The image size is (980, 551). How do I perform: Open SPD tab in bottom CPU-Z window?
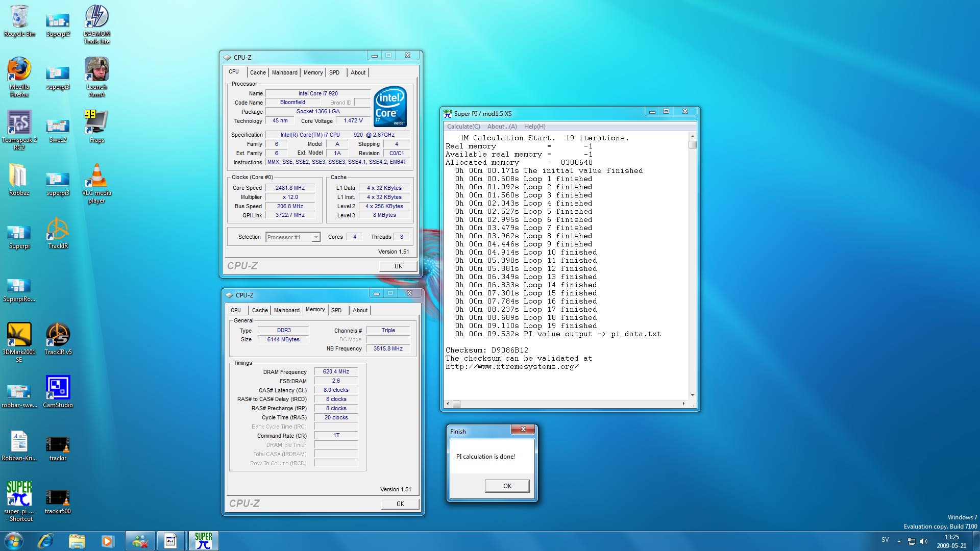point(336,310)
